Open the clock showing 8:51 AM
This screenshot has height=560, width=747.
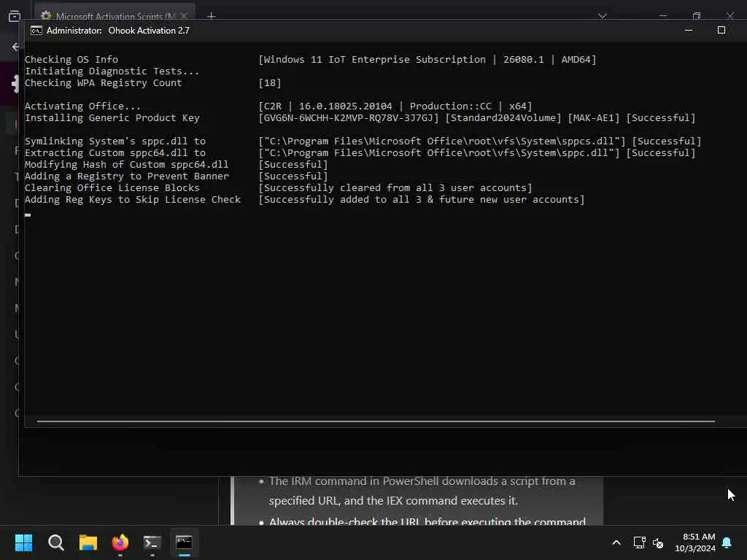(x=694, y=542)
